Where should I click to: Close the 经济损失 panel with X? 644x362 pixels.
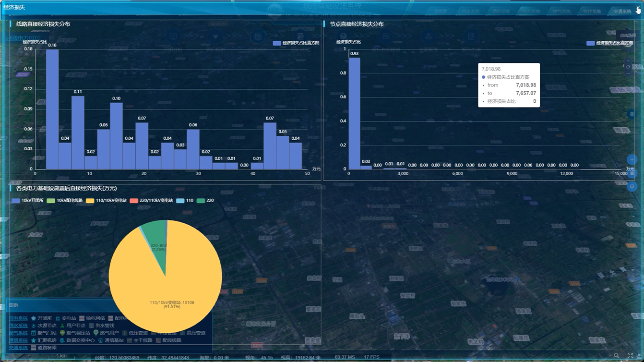(638, 8)
